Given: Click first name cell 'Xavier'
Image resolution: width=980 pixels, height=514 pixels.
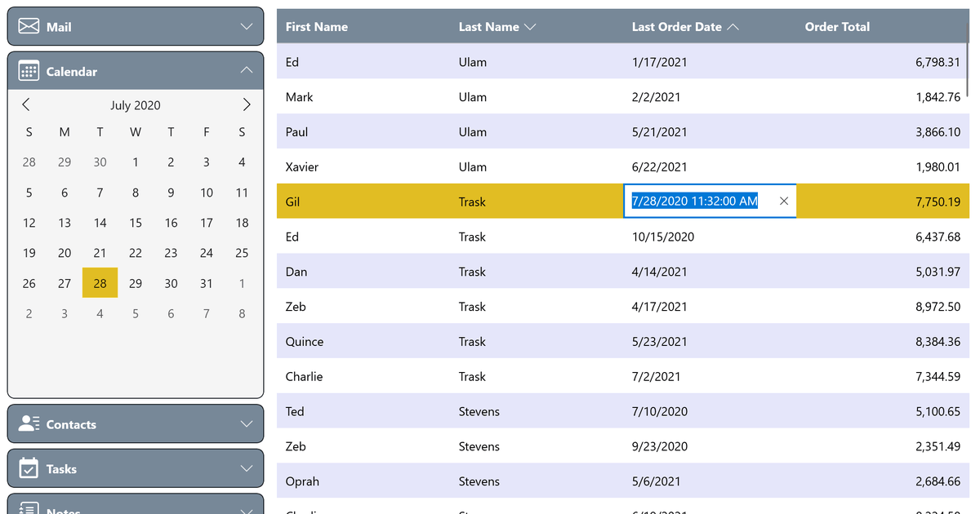Looking at the screenshot, I should (x=302, y=166).
